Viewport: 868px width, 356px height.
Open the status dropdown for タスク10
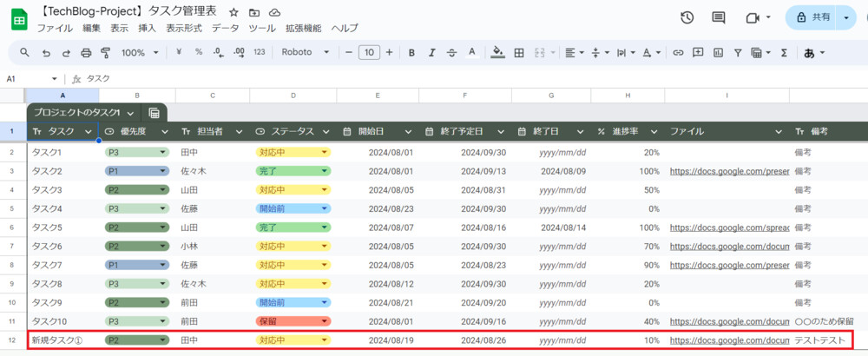[325, 321]
